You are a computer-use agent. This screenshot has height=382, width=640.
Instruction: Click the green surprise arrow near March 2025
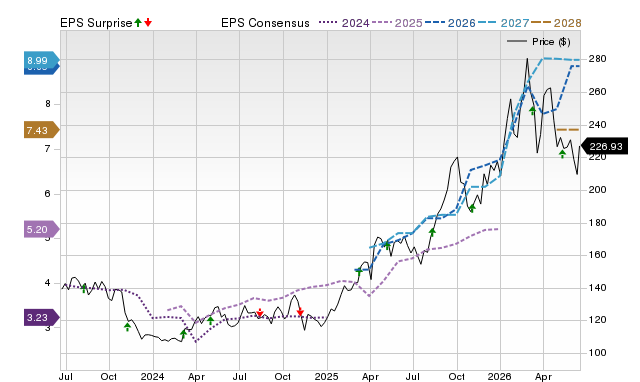[x=358, y=271]
